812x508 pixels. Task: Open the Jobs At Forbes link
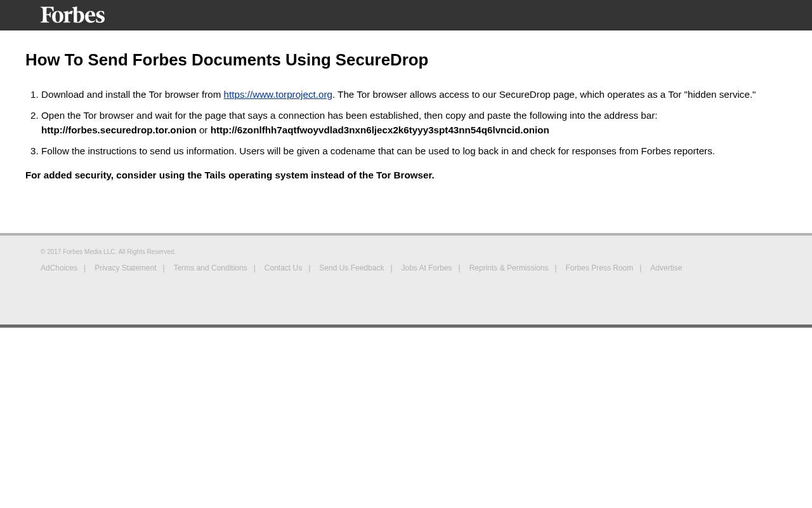[x=426, y=268]
